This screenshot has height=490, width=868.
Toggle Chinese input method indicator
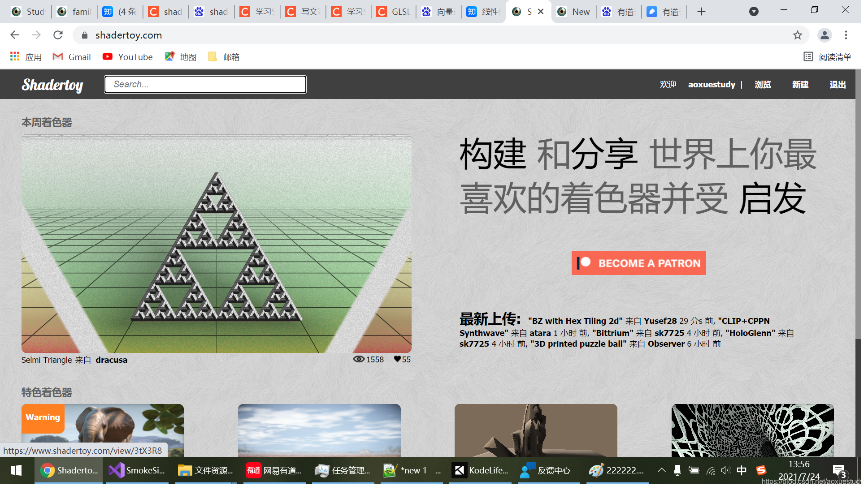pyautogui.click(x=742, y=470)
